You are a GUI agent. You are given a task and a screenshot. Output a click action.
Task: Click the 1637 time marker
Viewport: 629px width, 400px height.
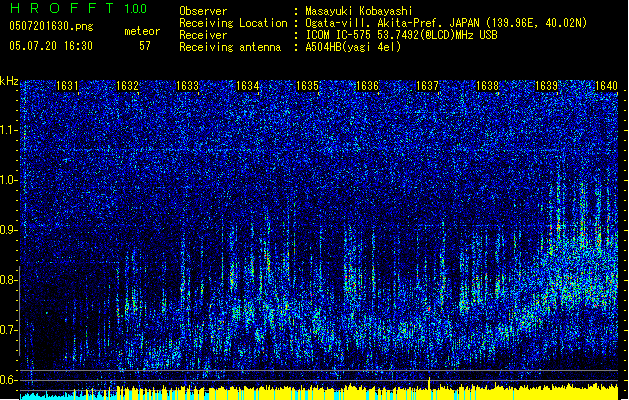[427, 86]
